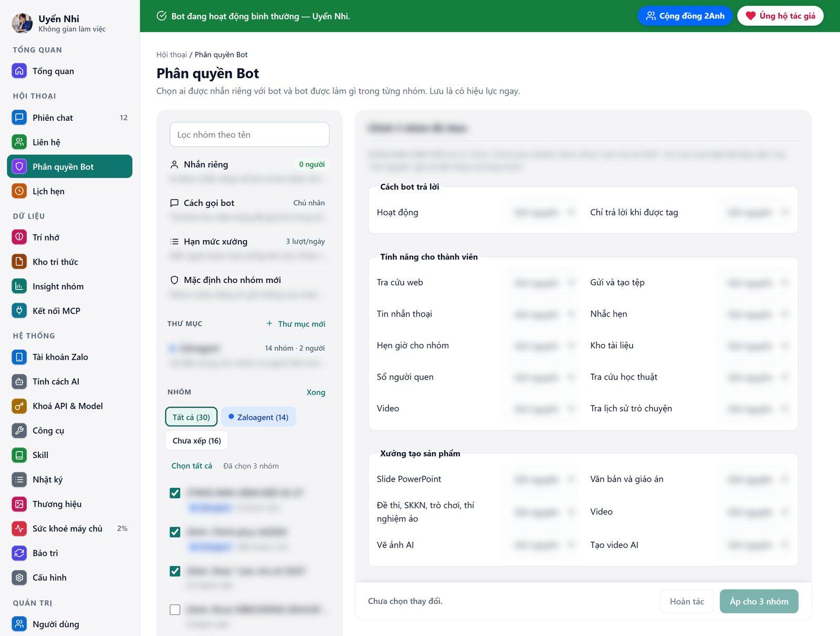Click Thương hiệu image icon
This screenshot has height=636, width=840.
coord(19,504)
